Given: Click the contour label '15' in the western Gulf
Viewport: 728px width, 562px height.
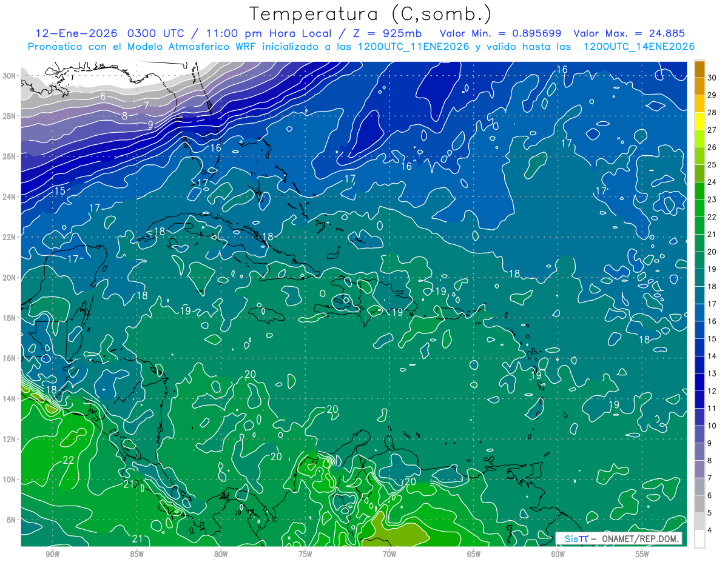Looking at the screenshot, I should point(60,192).
